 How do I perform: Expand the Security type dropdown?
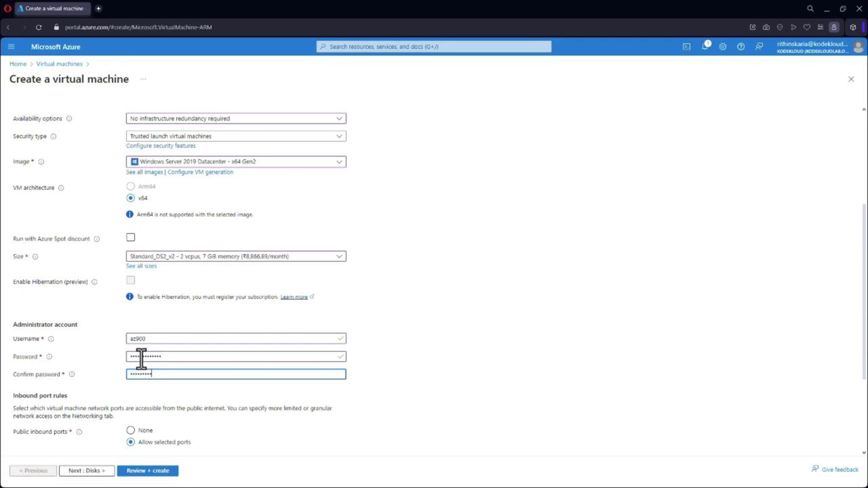pos(236,136)
